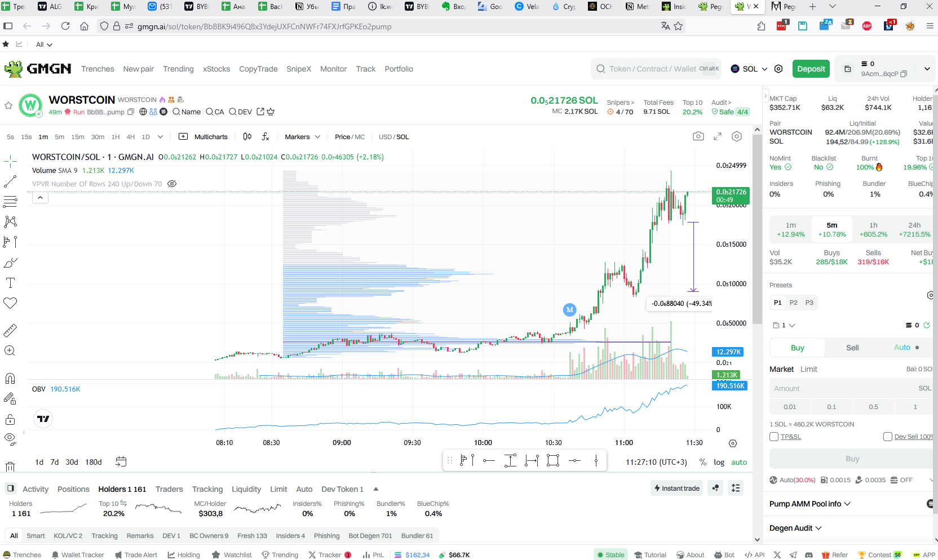Viewport: 938px width, 560px height.
Task: Expand the timeframe interval dropdown
Action: coord(160,137)
